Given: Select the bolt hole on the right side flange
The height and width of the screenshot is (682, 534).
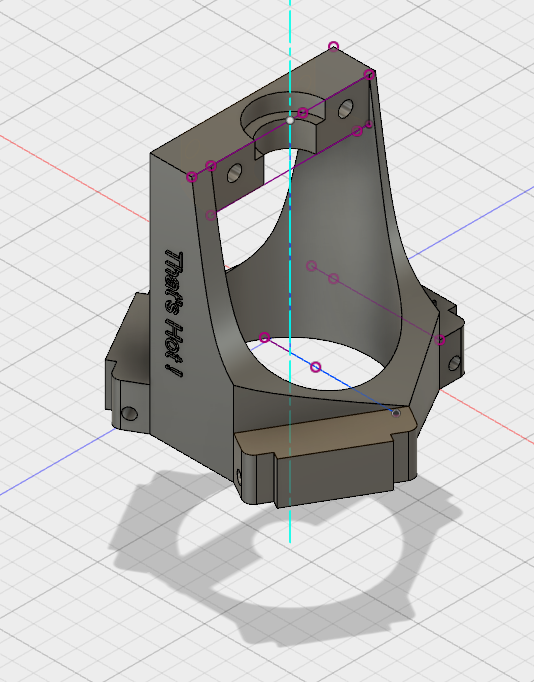Looking at the screenshot, I should (x=454, y=363).
